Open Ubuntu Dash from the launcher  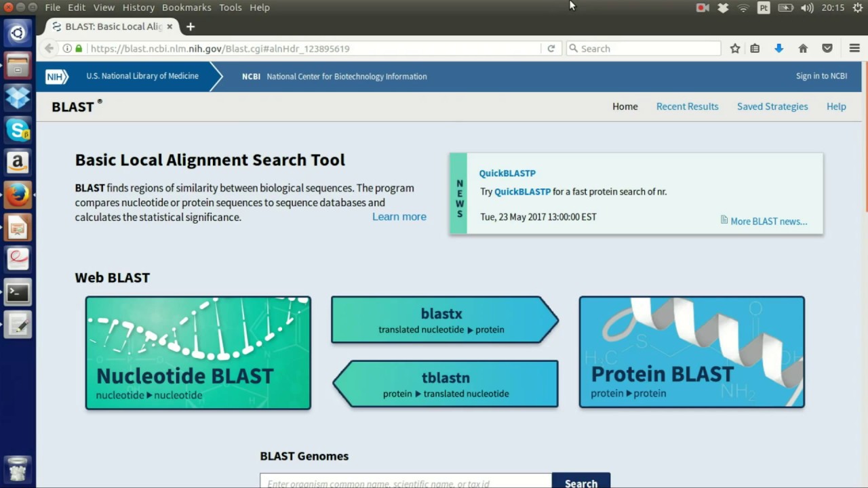point(18,33)
